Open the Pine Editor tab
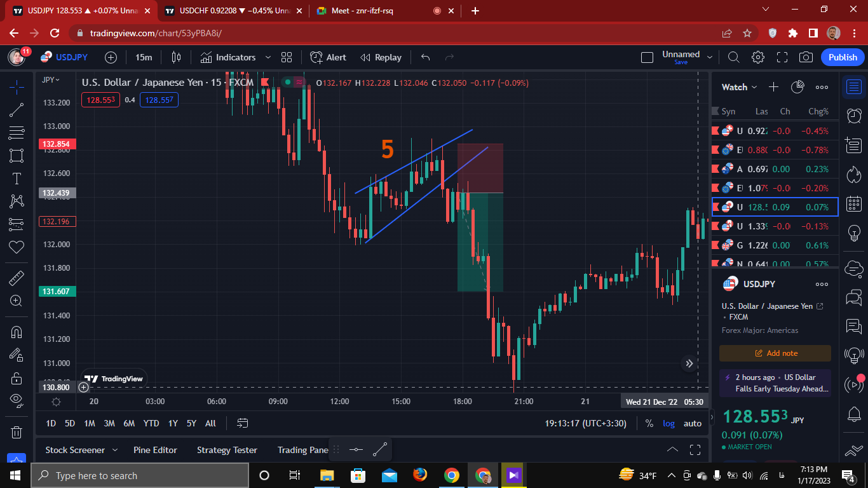The width and height of the screenshot is (868, 488). [155, 450]
